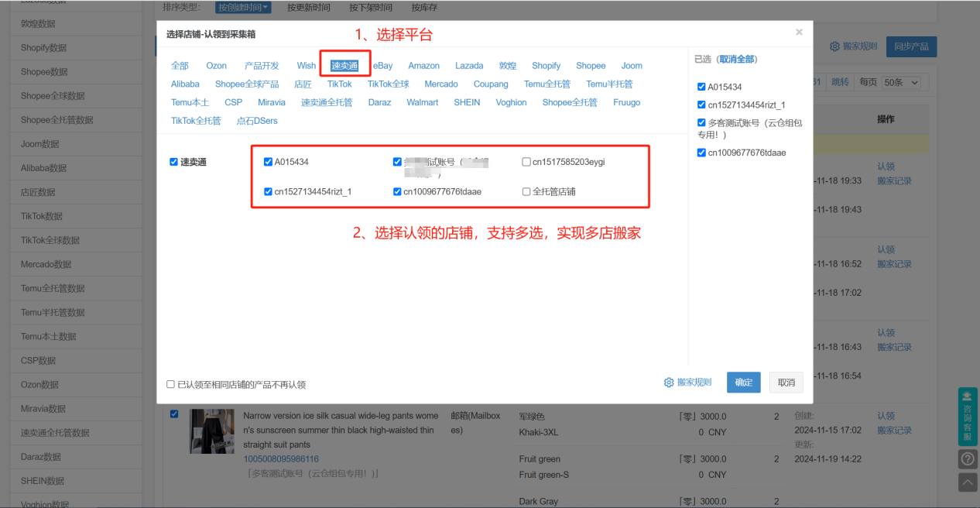Screen dimensions: 980x508
Task: Click 搬家记录 link in the 16:52 row
Action: click(894, 264)
